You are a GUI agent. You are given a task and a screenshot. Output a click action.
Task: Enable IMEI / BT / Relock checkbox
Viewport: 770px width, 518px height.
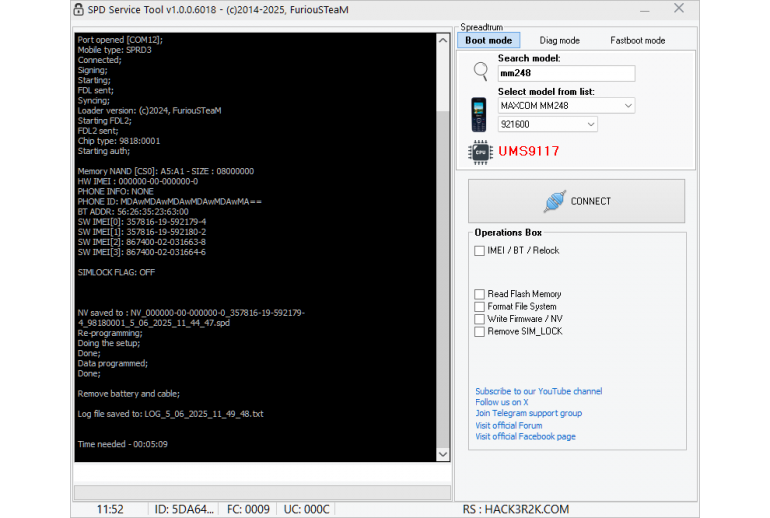[x=479, y=250]
